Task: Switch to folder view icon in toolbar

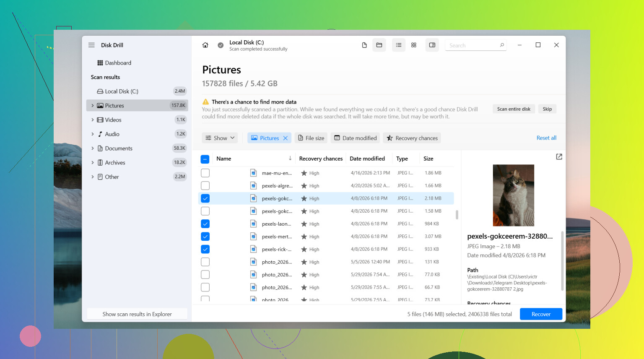Action: click(379, 45)
